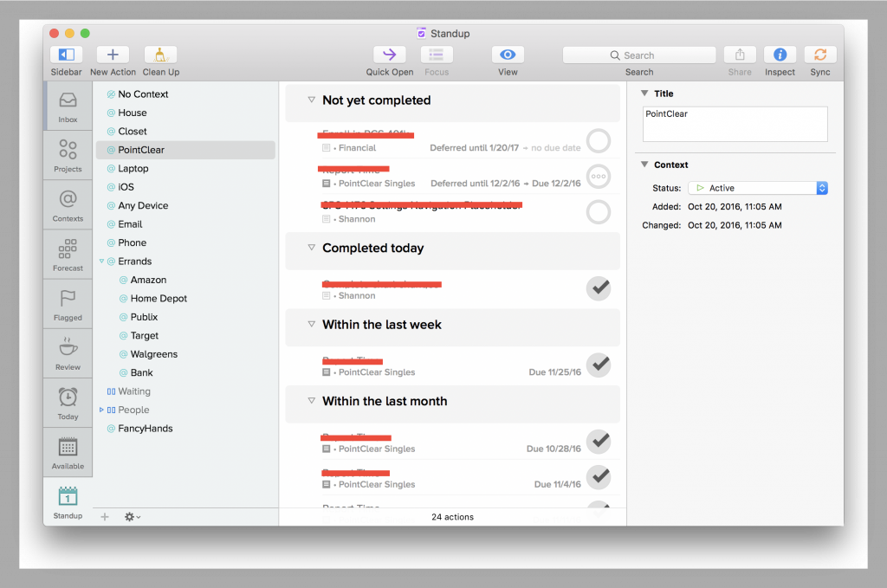The width and height of the screenshot is (887, 588).
Task: Click the Clean Up broom icon
Action: pos(160,55)
